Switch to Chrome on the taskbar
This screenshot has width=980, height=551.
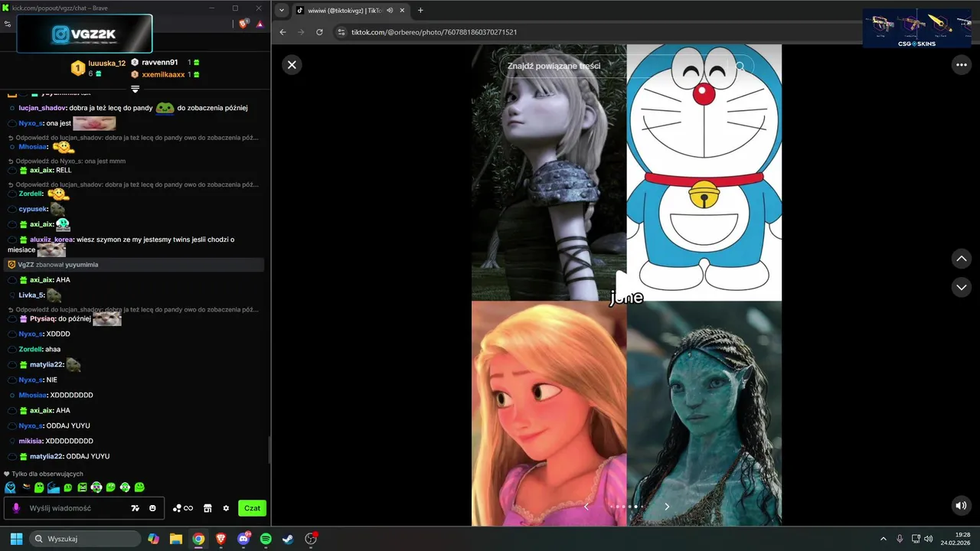198,539
